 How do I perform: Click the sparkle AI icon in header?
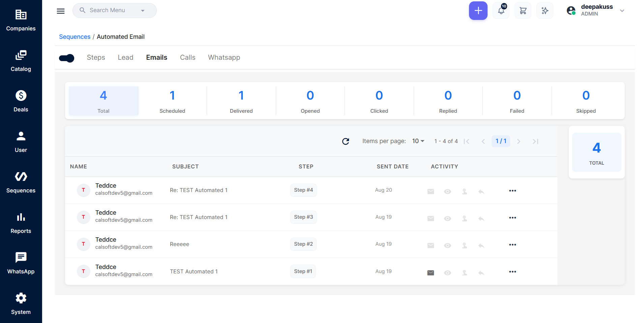[545, 11]
